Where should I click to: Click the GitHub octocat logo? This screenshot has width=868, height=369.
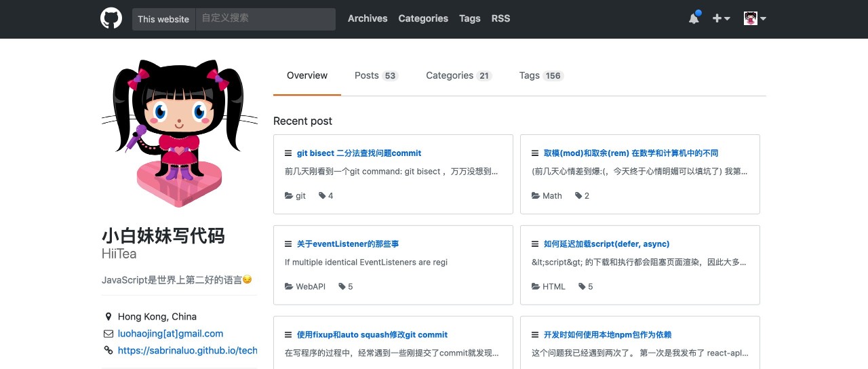111,18
